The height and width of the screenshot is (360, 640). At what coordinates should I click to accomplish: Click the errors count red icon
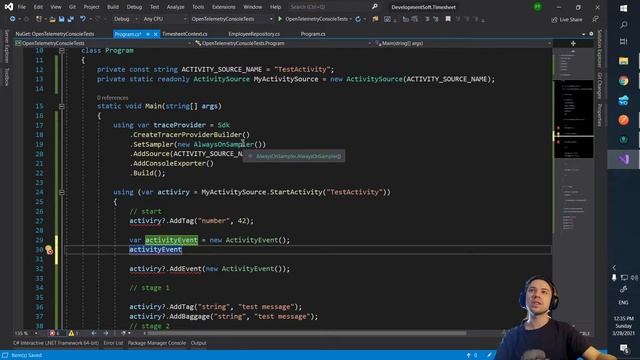click(52, 333)
